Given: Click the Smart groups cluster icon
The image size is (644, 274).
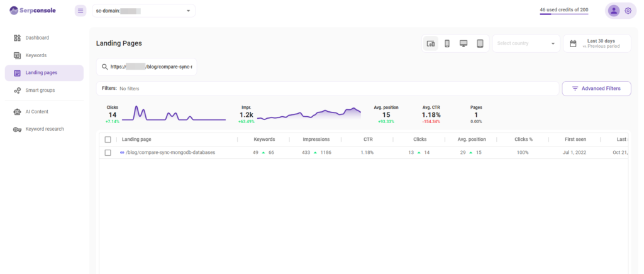Looking at the screenshot, I should click(x=17, y=90).
